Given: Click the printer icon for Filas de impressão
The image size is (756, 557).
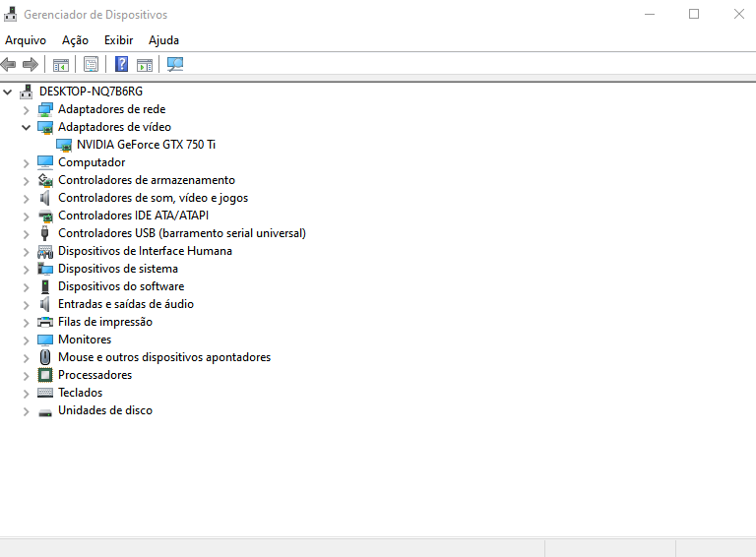Looking at the screenshot, I should click(45, 322).
